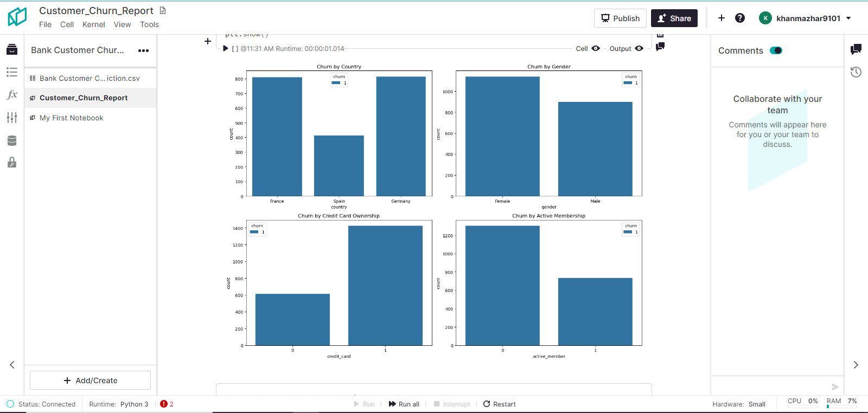Image resolution: width=868 pixels, height=413 pixels.
Task: Click the connection status circle icon
Action: (x=10, y=404)
